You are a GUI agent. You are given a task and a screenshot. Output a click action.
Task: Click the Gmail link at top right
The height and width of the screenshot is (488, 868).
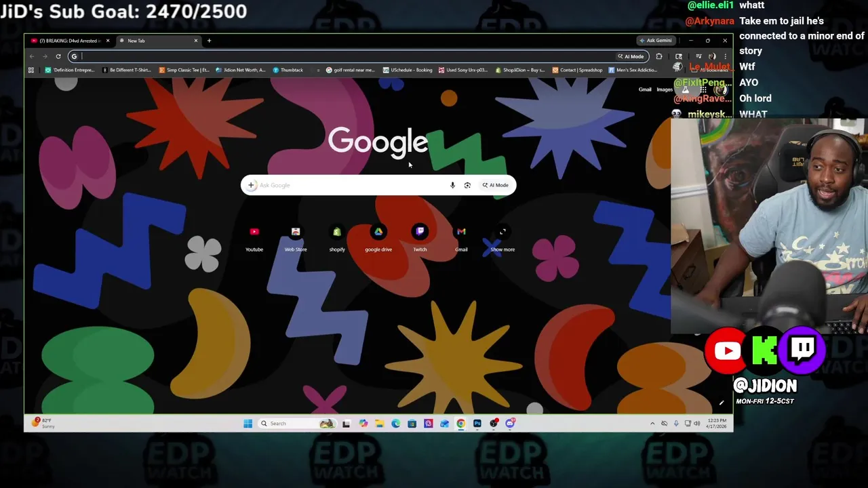point(645,89)
